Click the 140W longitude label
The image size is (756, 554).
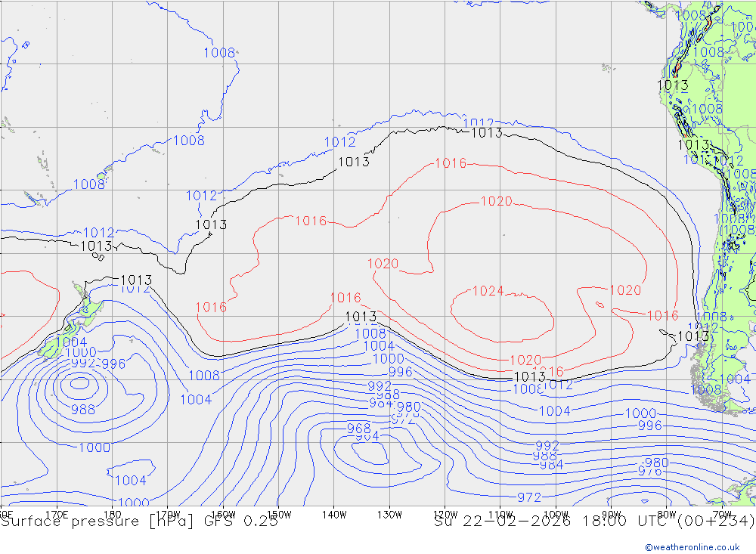tap(334, 515)
